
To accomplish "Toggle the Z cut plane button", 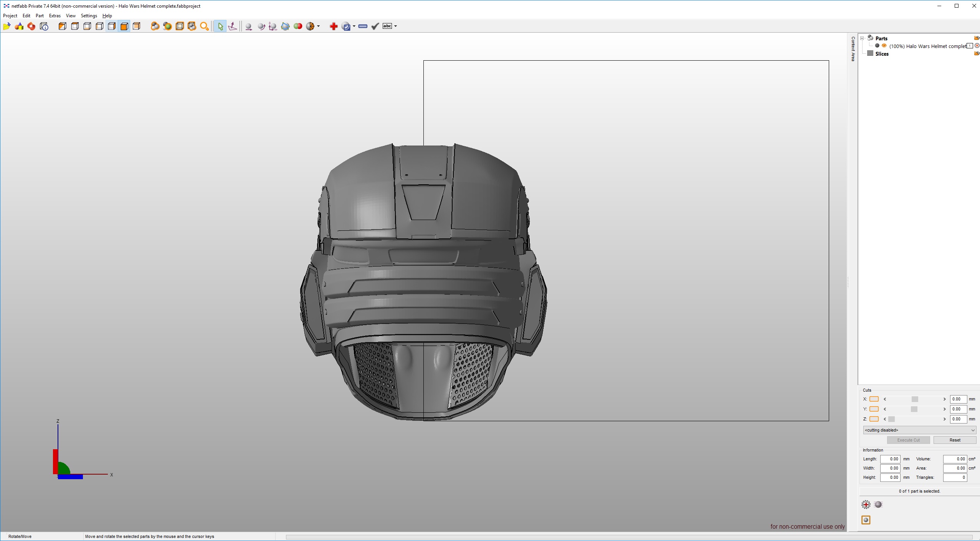I will point(874,419).
